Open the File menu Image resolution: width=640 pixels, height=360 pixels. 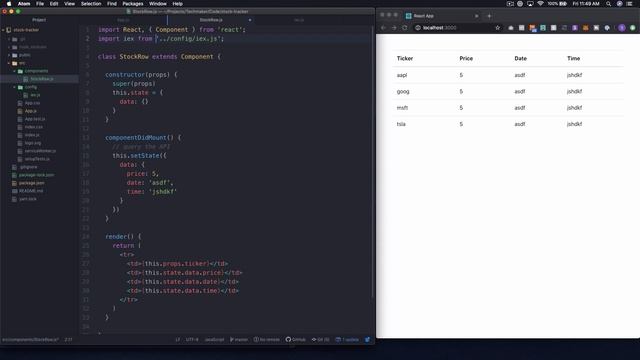pos(40,4)
